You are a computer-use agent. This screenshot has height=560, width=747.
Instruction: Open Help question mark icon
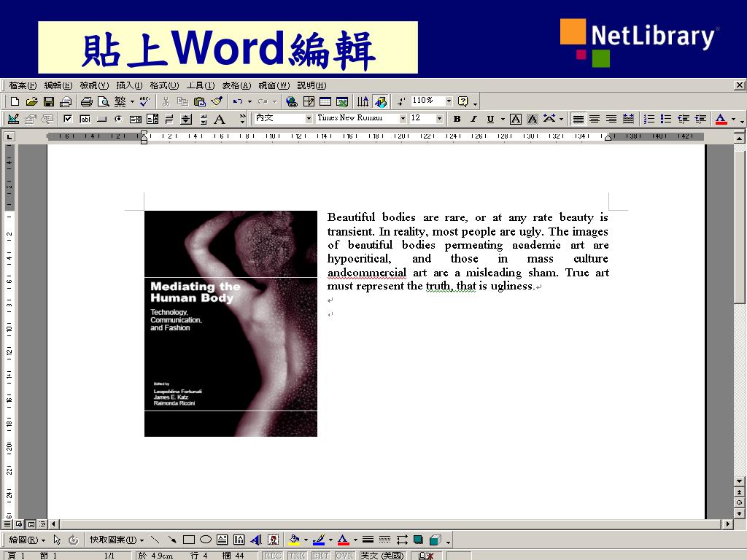(x=462, y=101)
